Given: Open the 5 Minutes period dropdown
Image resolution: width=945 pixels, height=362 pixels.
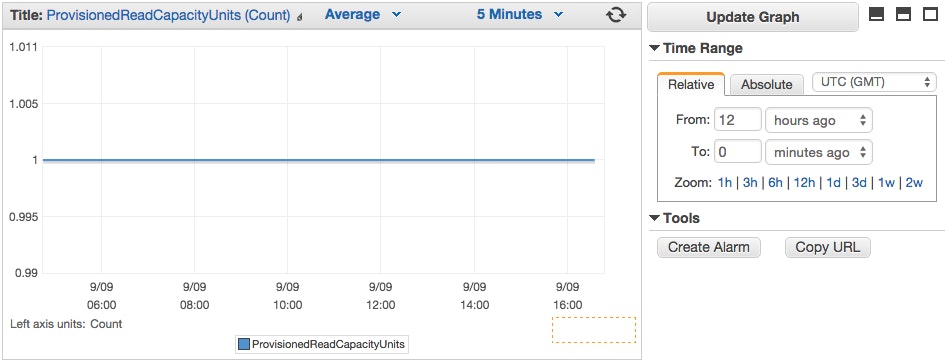Looking at the screenshot, I should 520,14.
